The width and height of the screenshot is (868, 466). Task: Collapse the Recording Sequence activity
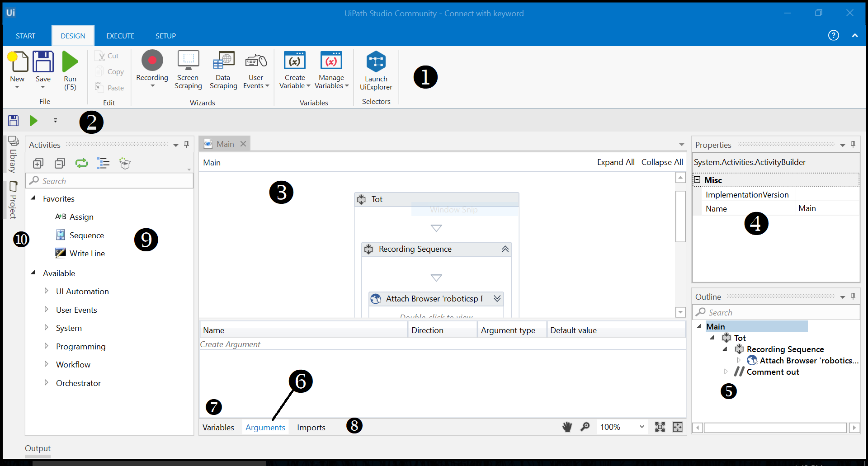pos(505,249)
